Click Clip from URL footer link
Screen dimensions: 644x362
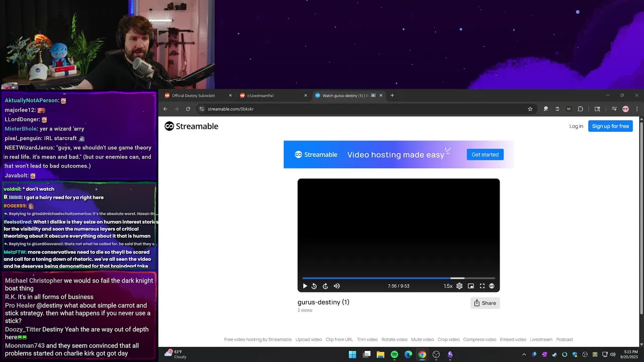[x=340, y=339]
